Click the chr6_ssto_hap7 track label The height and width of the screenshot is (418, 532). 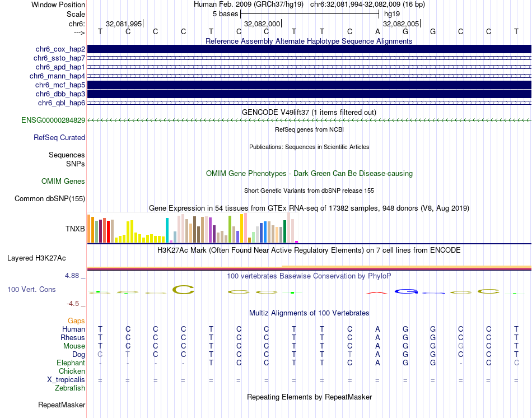[59, 58]
